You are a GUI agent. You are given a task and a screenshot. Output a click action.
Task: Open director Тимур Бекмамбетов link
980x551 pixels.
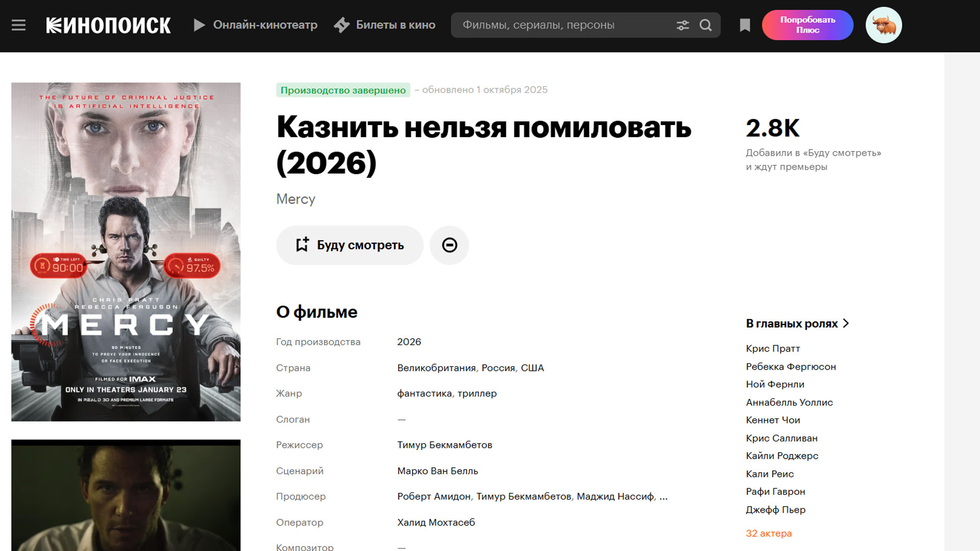pos(445,445)
